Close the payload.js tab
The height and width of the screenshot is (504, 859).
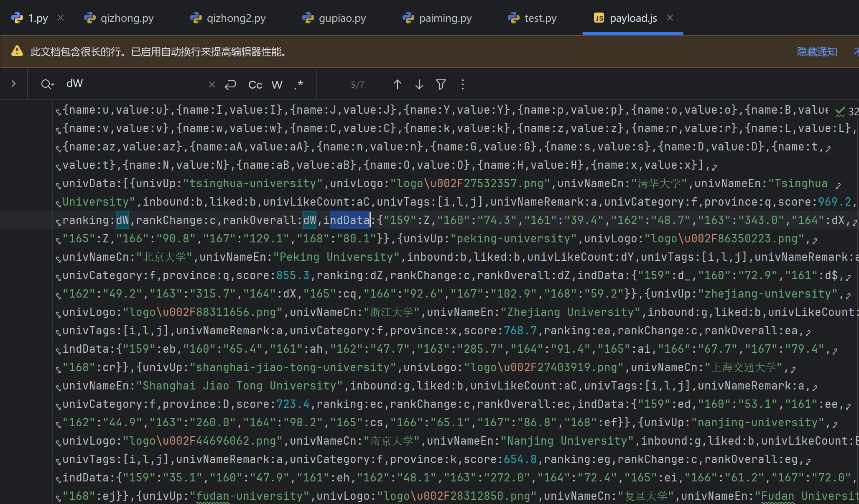pyautogui.click(x=670, y=18)
